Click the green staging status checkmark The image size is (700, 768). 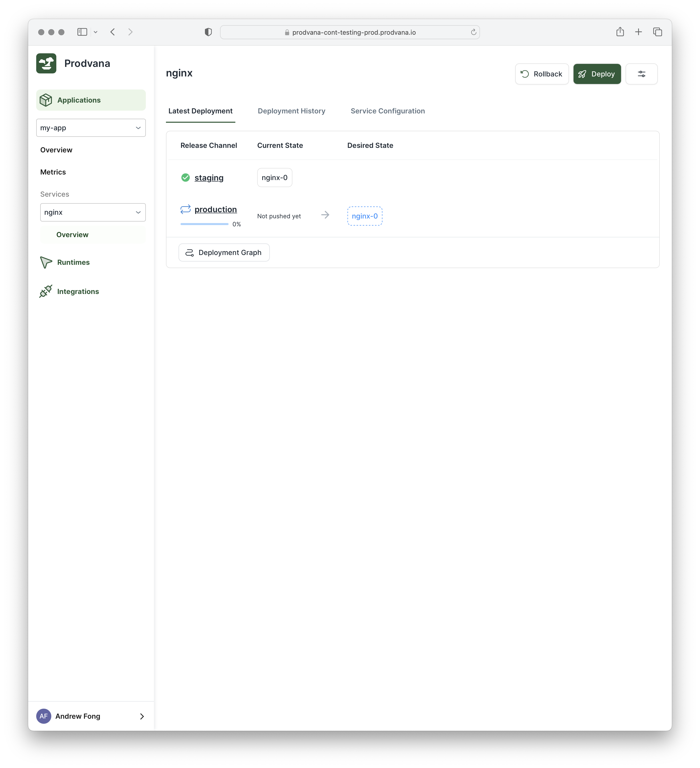(x=186, y=178)
